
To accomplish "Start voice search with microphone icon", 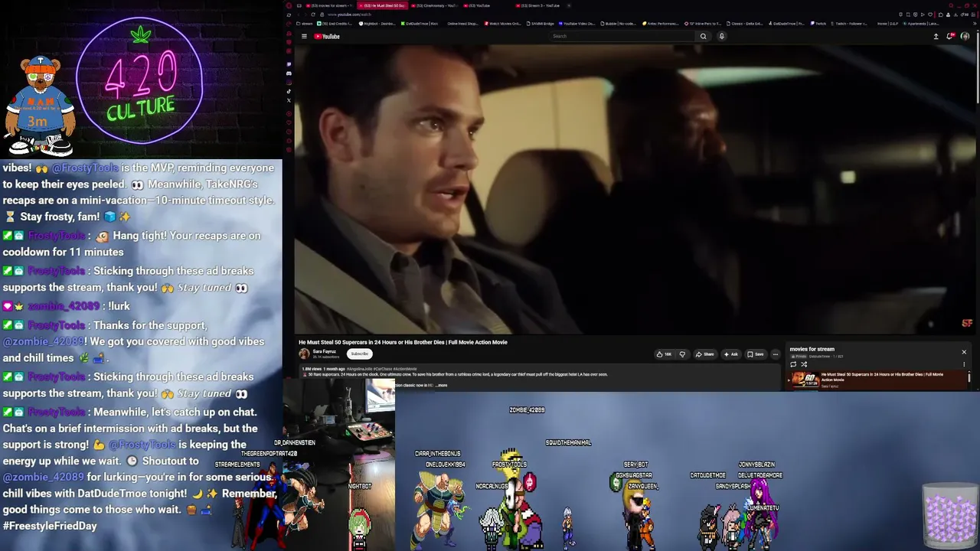I will click(721, 36).
